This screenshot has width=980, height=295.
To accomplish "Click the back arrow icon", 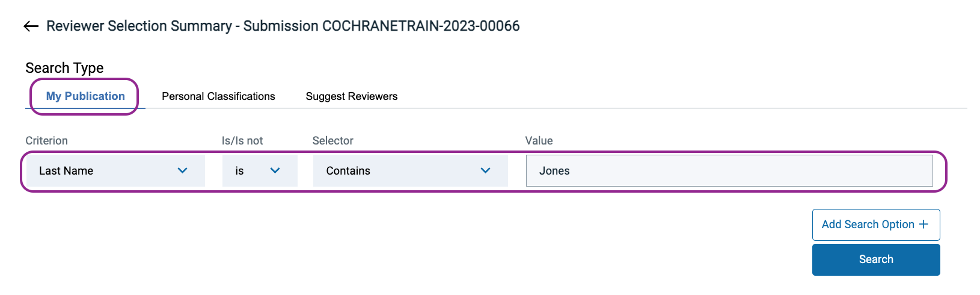I will pos(31,26).
